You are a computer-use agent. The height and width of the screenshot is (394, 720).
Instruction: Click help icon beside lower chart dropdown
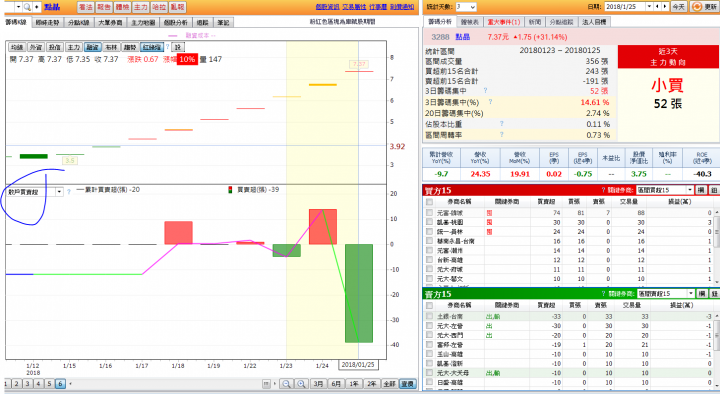69,191
